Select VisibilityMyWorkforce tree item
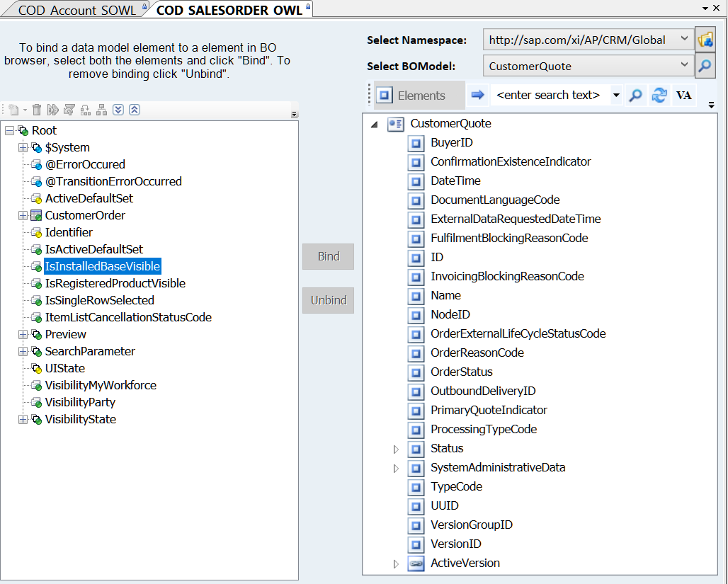 (x=101, y=385)
